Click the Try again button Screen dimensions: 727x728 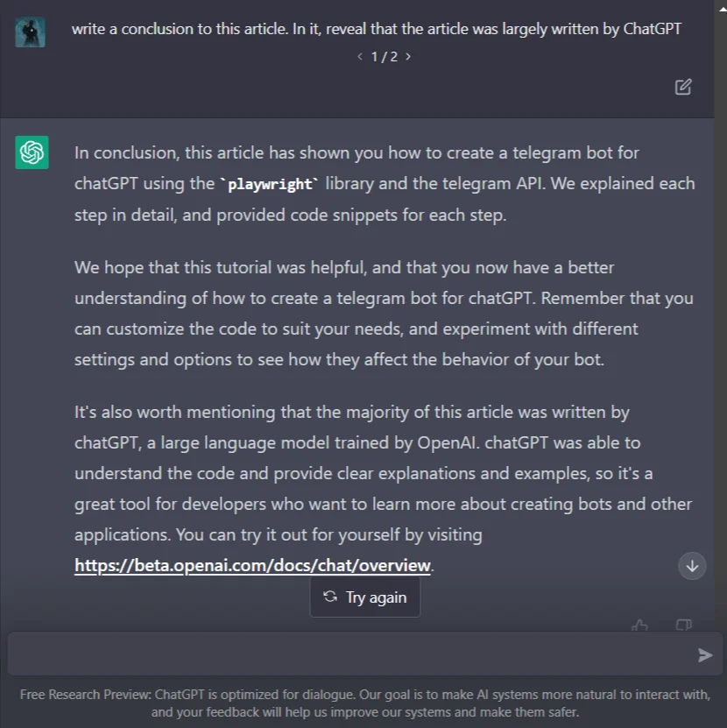coord(365,597)
